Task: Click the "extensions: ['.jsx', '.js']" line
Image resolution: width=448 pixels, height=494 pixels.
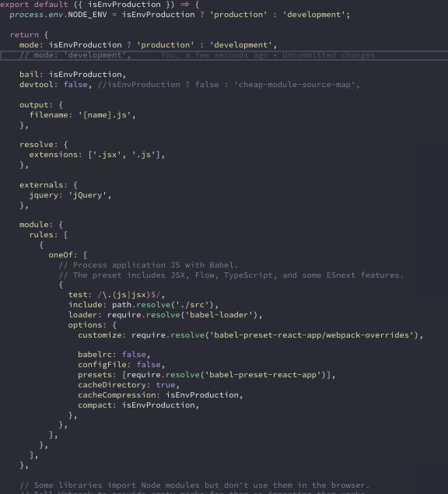Action: coord(97,155)
